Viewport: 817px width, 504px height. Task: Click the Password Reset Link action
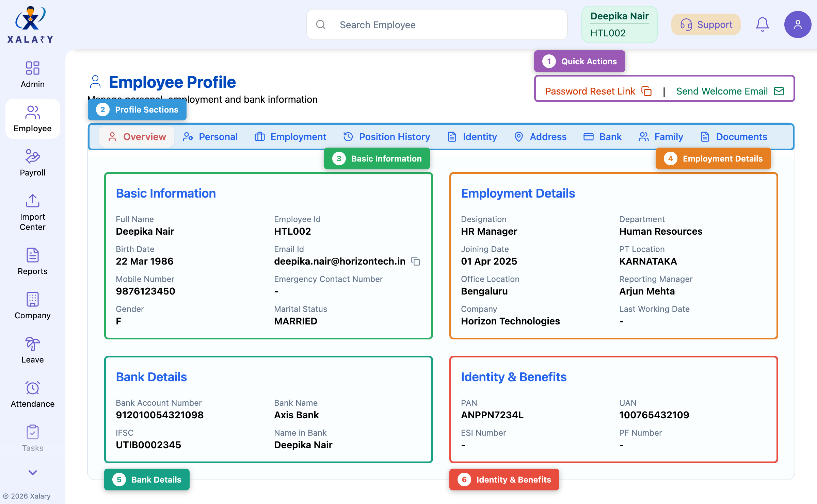[x=590, y=91]
